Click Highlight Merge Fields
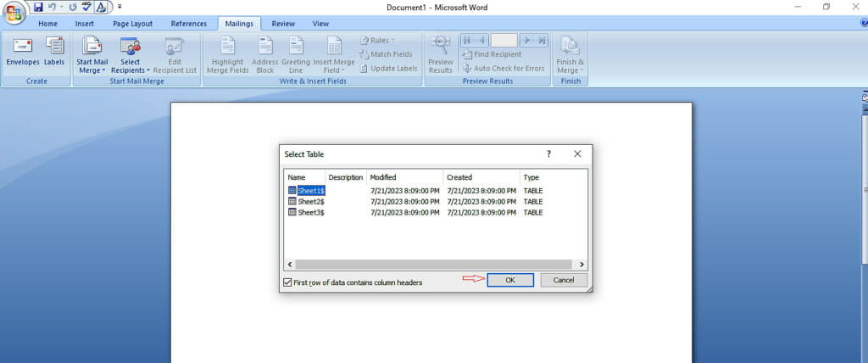The height and width of the screenshot is (363, 868). 227,54
